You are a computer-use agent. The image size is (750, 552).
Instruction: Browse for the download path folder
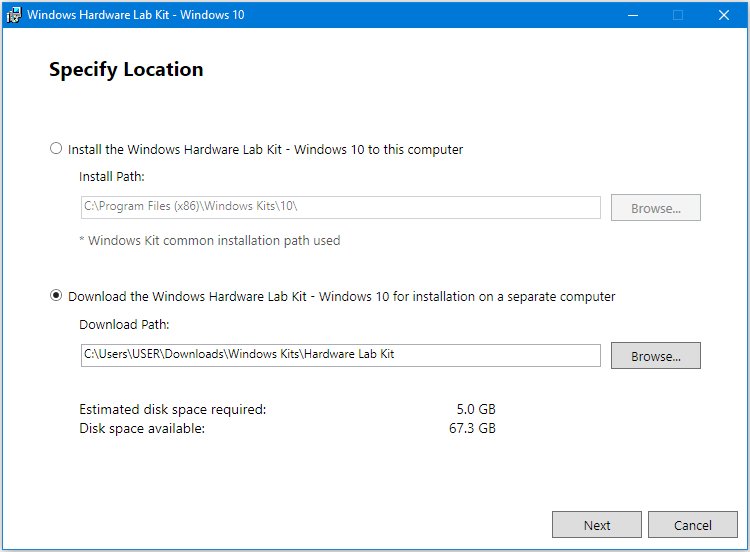655,355
